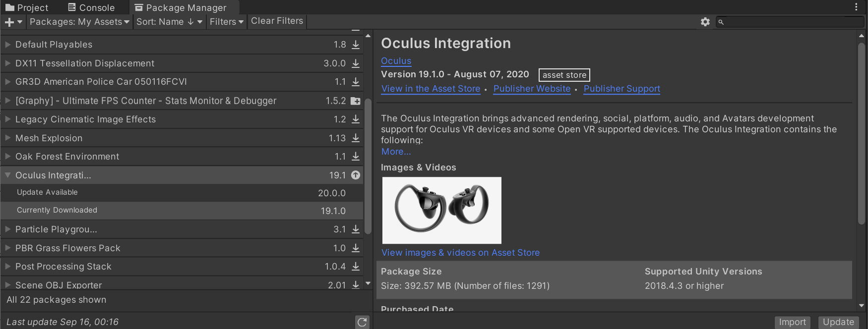Click the update arrow icon for Oculus Integration
The width and height of the screenshot is (868, 329).
click(x=356, y=175)
